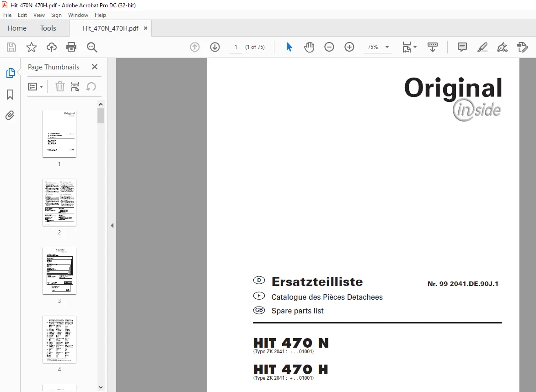The image size is (536, 392).
Task: Add a comment with speech bubble icon
Action: click(x=462, y=47)
